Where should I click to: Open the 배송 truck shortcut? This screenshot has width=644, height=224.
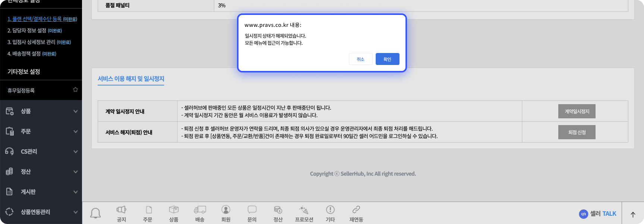[x=200, y=214]
